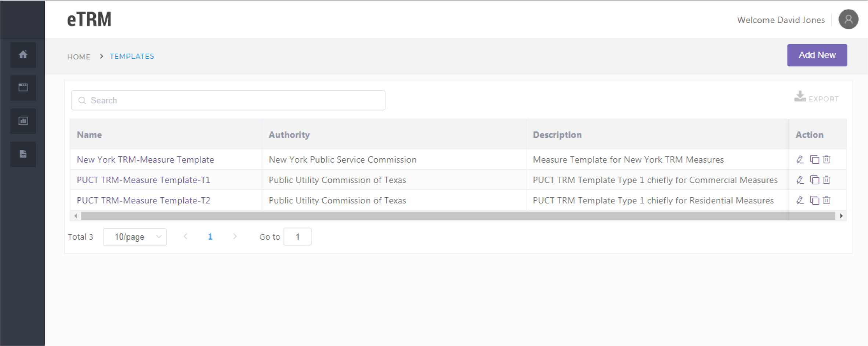Click Public Utility Commission of Texas in T2 row
The image size is (868, 346).
click(x=337, y=200)
